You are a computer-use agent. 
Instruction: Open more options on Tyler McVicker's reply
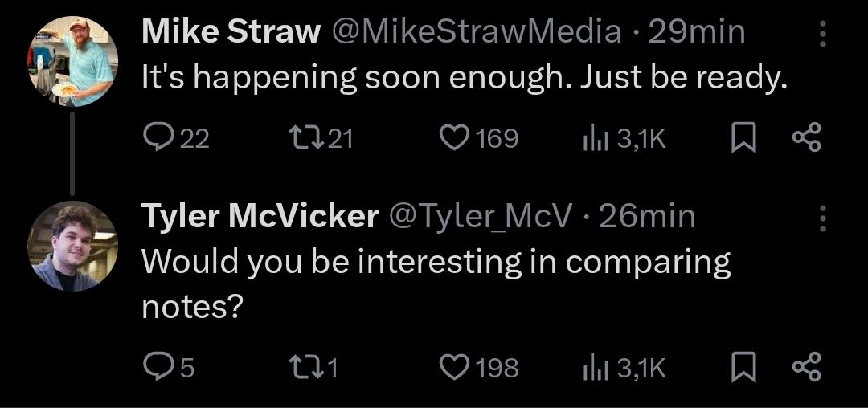pos(821,216)
